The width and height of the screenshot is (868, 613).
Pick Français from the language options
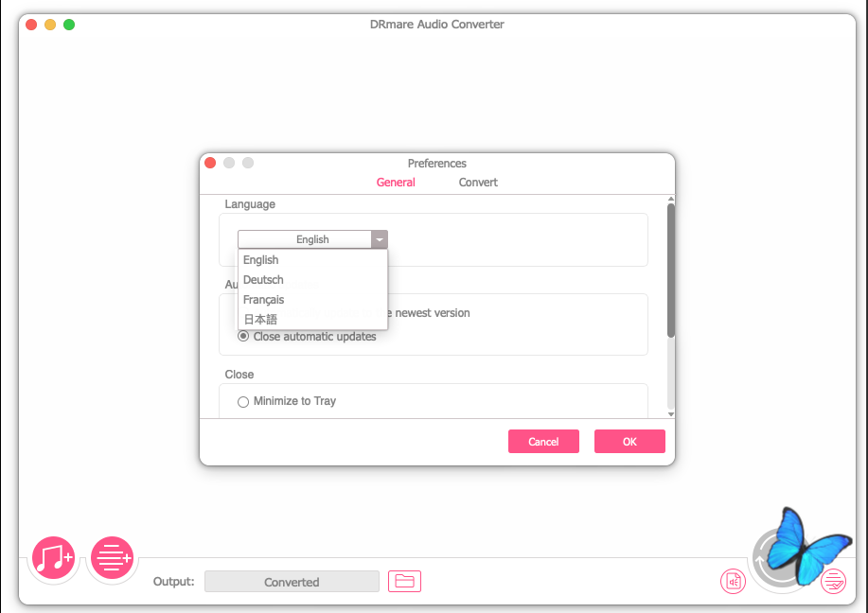click(312, 300)
